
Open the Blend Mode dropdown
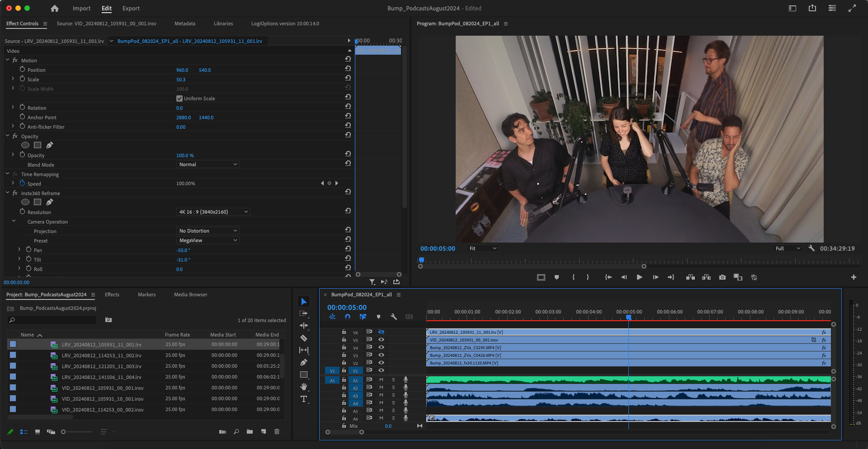pyautogui.click(x=208, y=164)
